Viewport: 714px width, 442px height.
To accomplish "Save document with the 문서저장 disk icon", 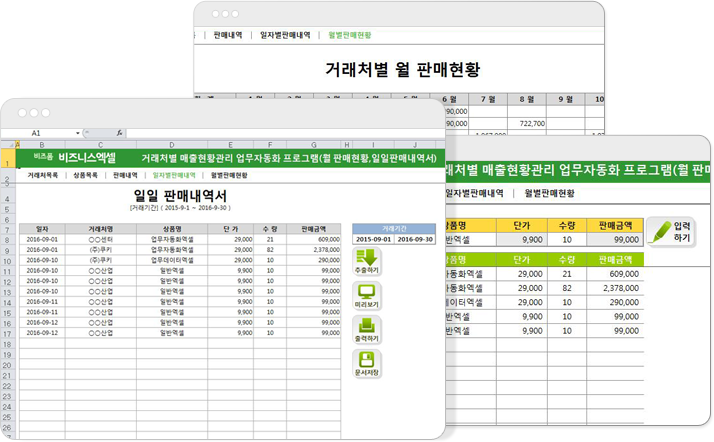I will 367,364.
